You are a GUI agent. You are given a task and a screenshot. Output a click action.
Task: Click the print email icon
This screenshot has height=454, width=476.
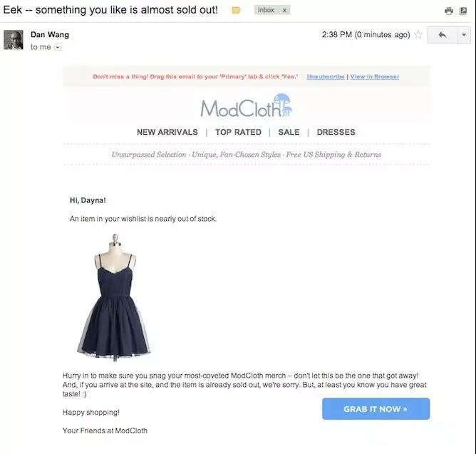(449, 11)
